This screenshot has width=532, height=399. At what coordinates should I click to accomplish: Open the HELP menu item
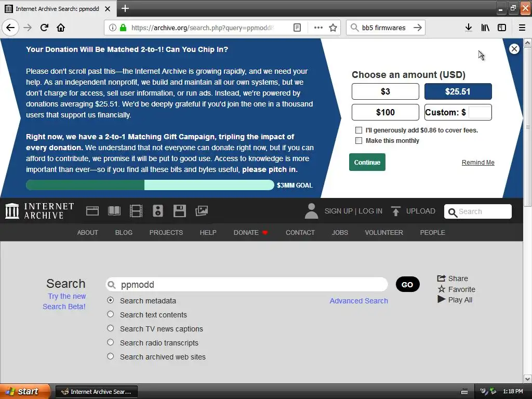[x=208, y=232]
